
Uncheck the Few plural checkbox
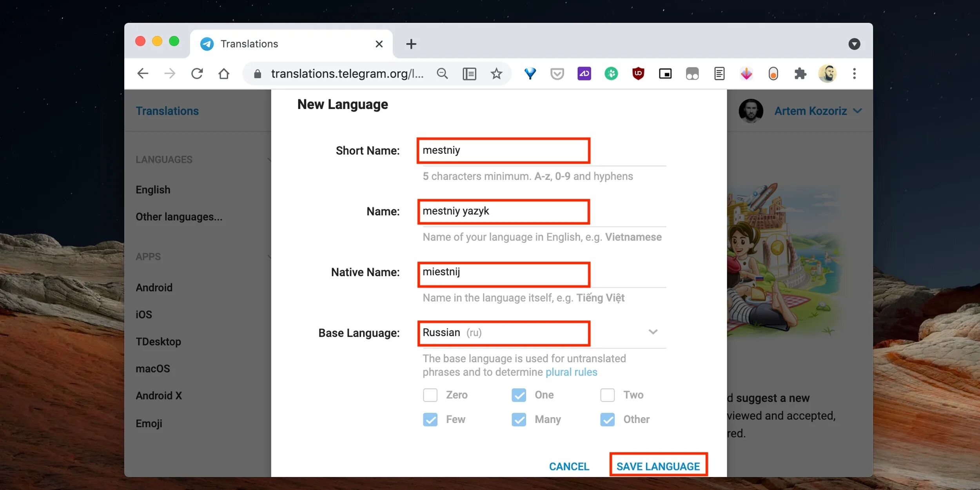coord(430,419)
